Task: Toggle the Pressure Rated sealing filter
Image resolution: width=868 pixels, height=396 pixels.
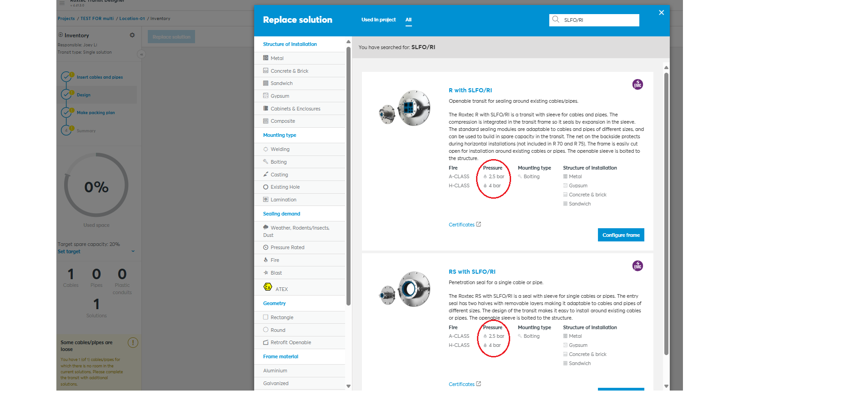Action: point(287,247)
